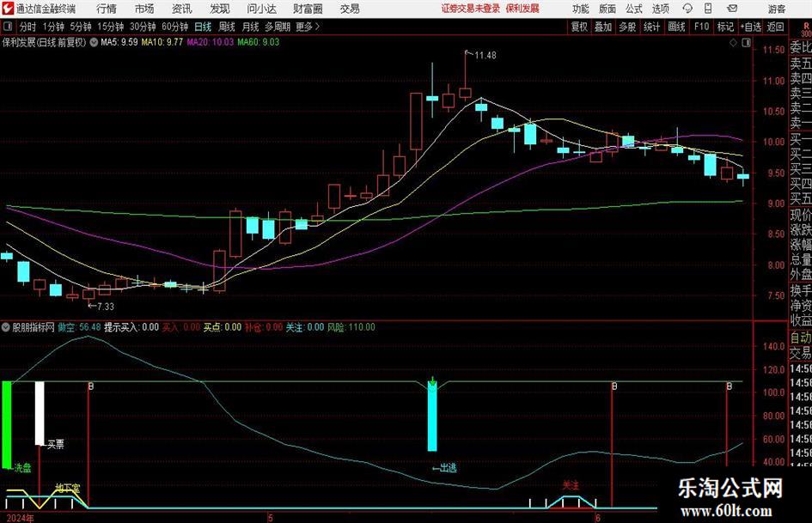Image resolution: width=812 pixels, height=523 pixels.
Task: Open the headset customer service icon
Action: 687,9
